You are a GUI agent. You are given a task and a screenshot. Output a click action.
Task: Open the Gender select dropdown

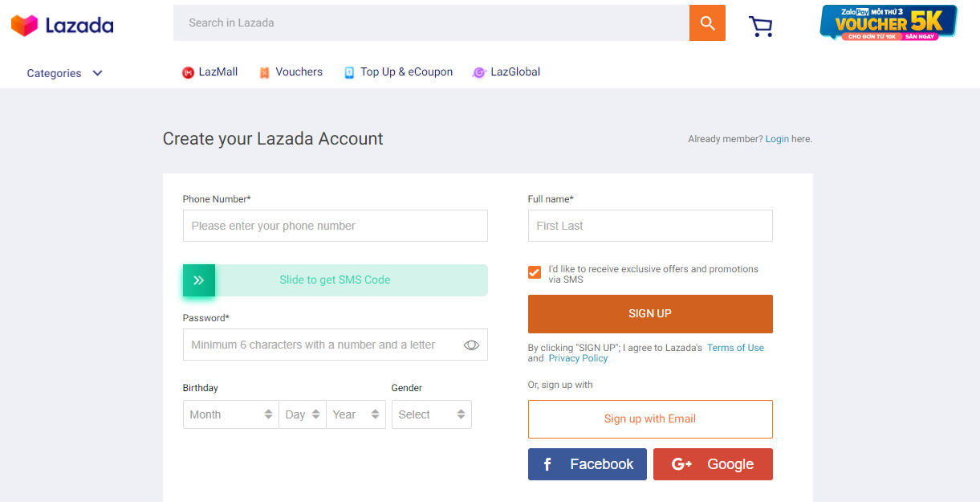431,414
